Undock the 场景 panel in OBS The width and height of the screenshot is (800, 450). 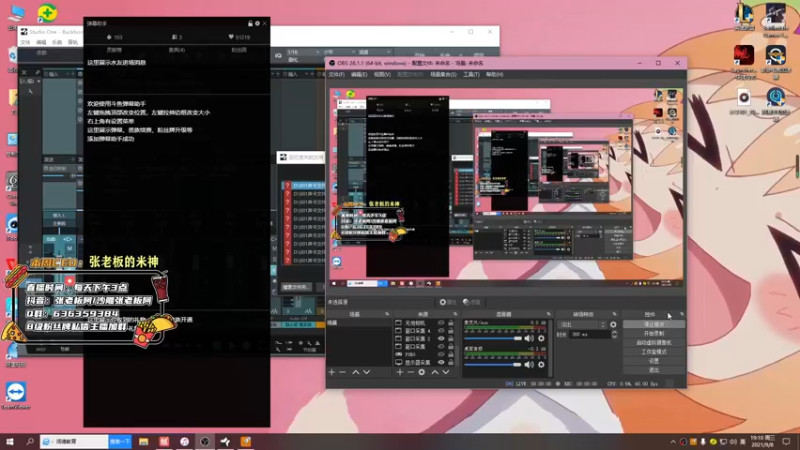[387, 314]
